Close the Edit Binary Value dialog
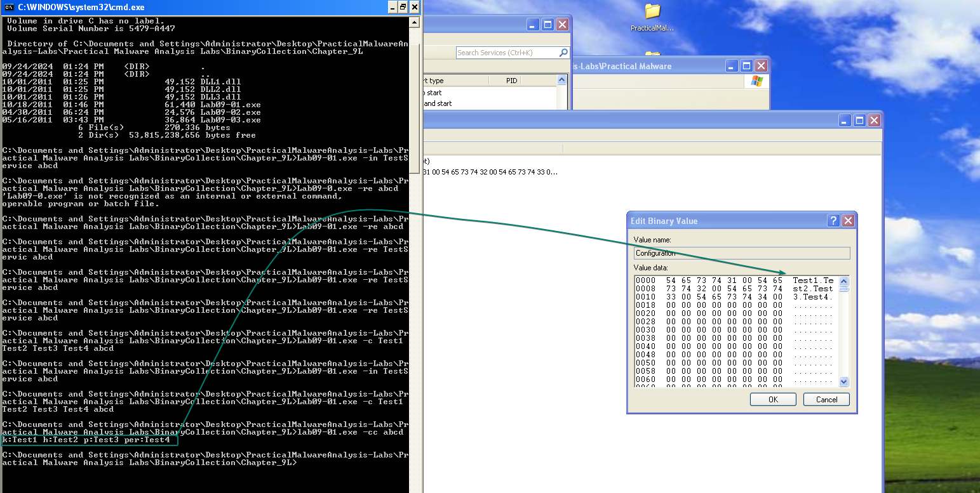The width and height of the screenshot is (980, 493). (848, 221)
